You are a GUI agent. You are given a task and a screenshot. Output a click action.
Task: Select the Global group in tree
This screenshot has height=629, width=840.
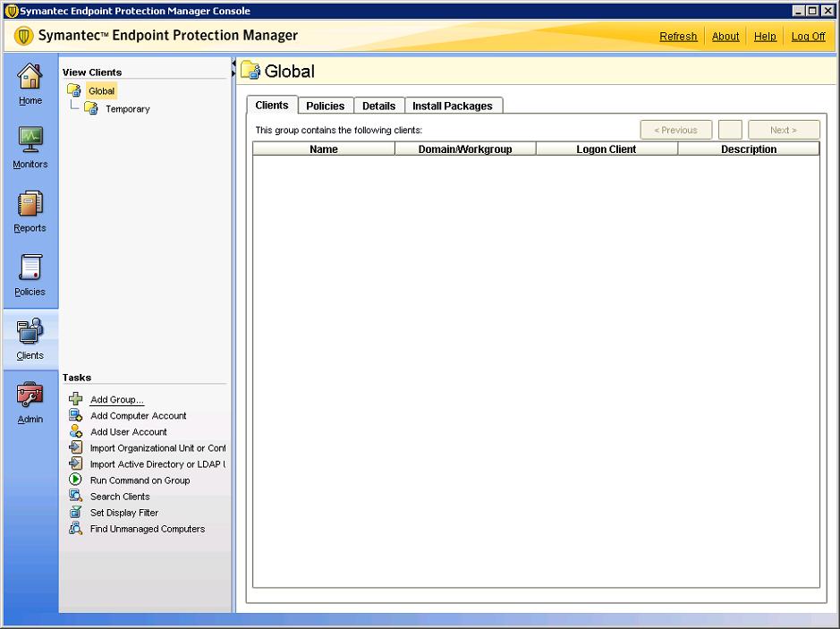(101, 91)
